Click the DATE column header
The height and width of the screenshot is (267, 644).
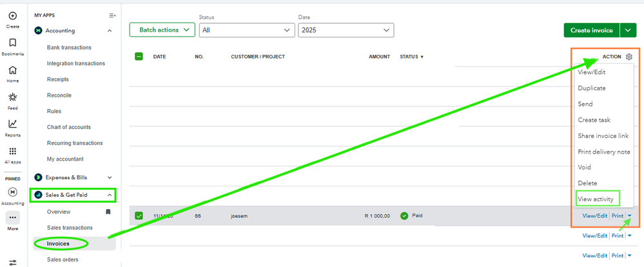(x=159, y=57)
